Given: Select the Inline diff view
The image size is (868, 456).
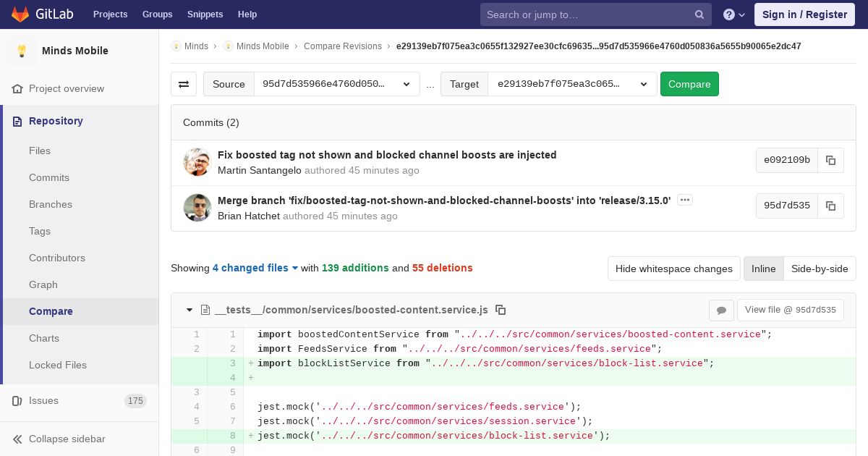Looking at the screenshot, I should tap(763, 269).
